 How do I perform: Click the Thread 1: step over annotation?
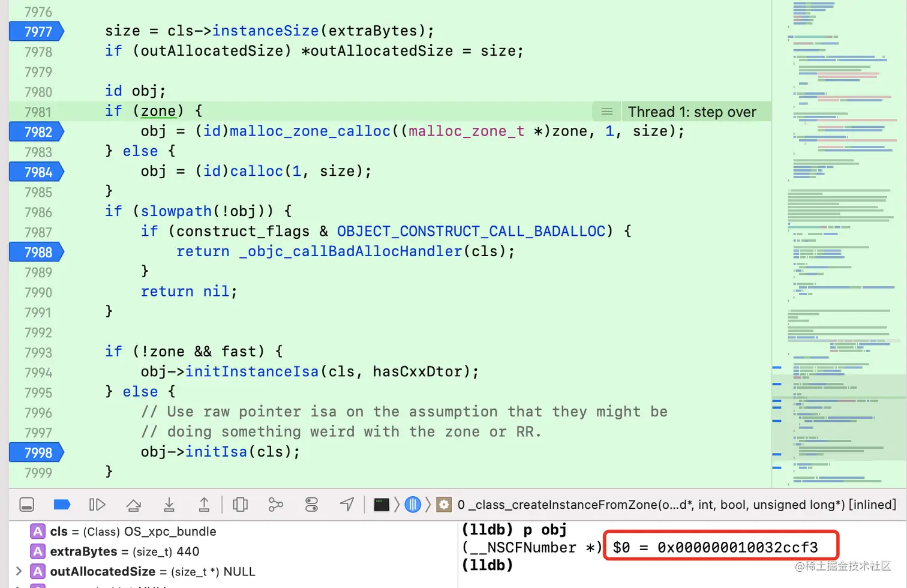pyautogui.click(x=692, y=112)
